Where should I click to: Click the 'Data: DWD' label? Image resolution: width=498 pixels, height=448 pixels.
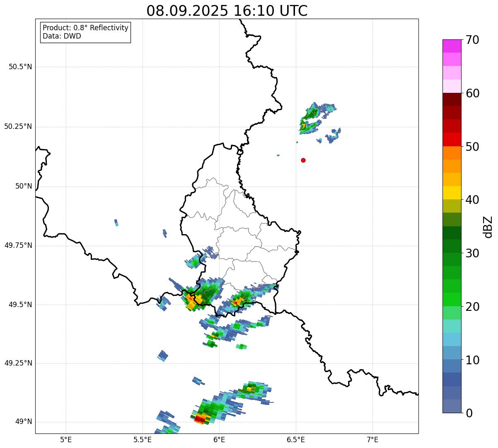(x=62, y=36)
